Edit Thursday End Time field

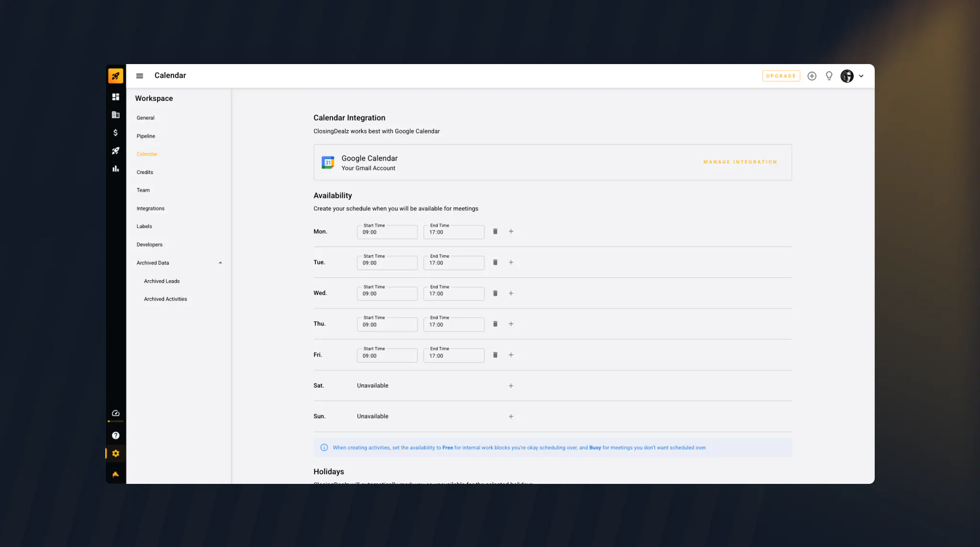coord(454,325)
